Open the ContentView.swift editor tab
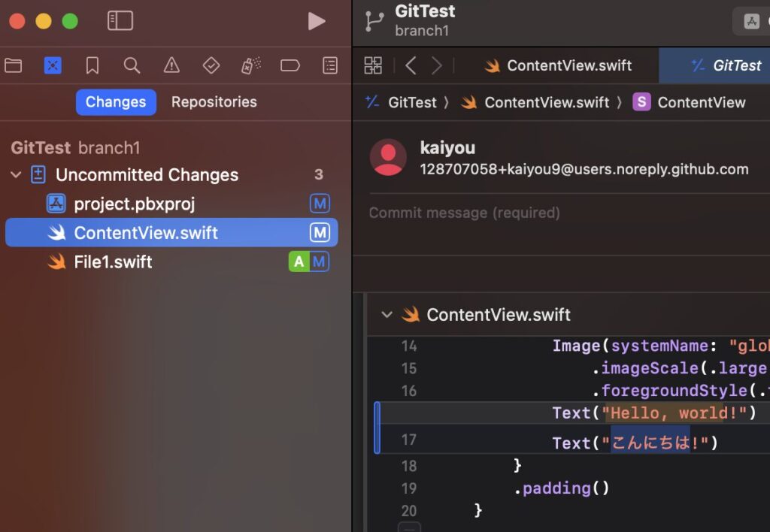The width and height of the screenshot is (770, 532). [558, 65]
